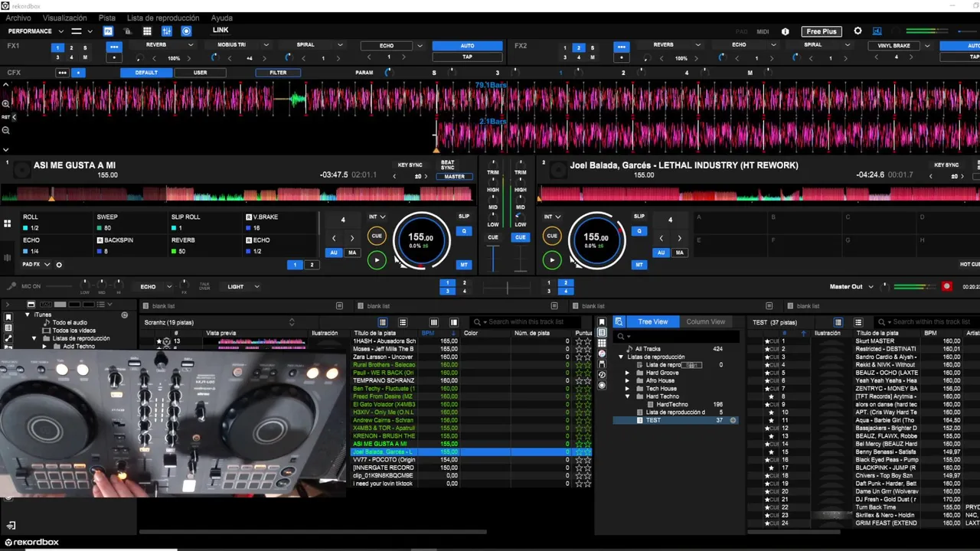Click the rekordbox logo at bottom

(31, 542)
